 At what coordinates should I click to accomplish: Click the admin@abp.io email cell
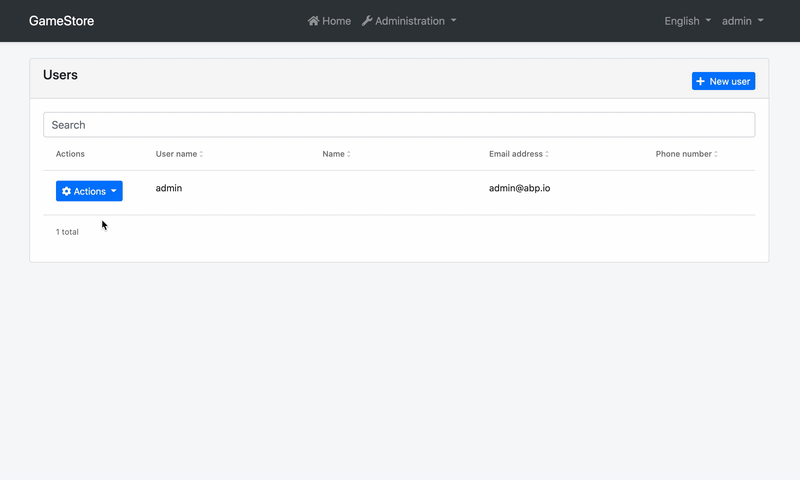pos(519,188)
